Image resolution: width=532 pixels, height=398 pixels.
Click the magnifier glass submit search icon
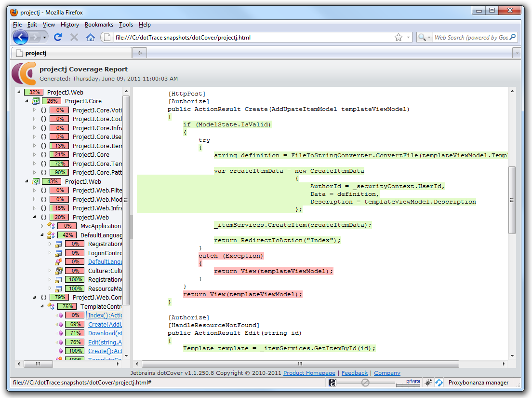[x=513, y=37]
